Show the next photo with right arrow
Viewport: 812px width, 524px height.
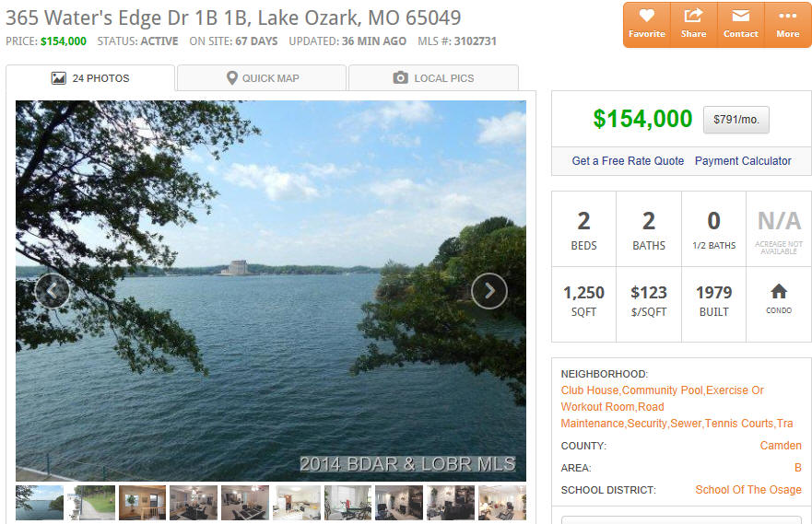[489, 291]
